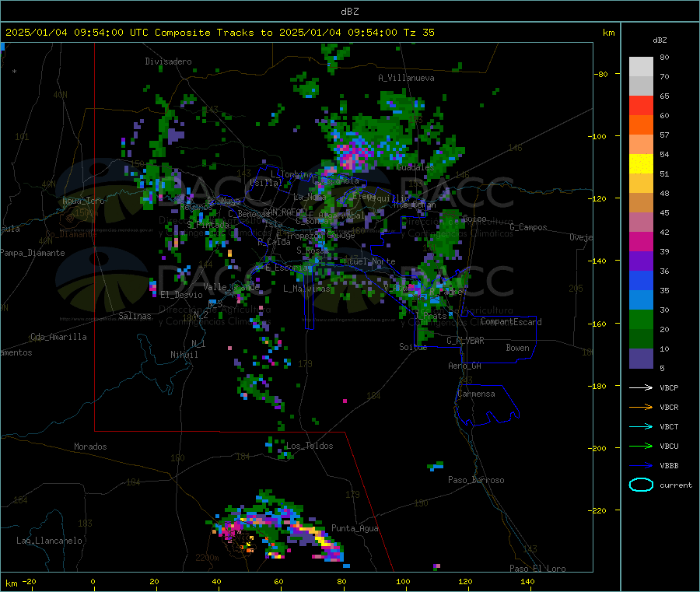Click the -160 tick on the vertical axis
This screenshot has height=592, width=700.
599,324
